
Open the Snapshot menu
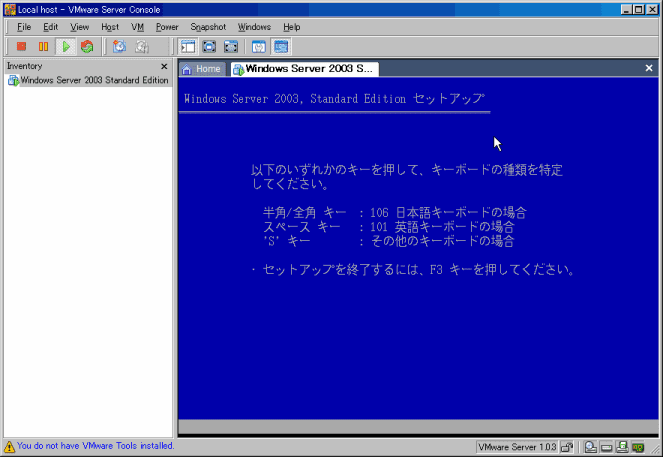tap(208, 27)
